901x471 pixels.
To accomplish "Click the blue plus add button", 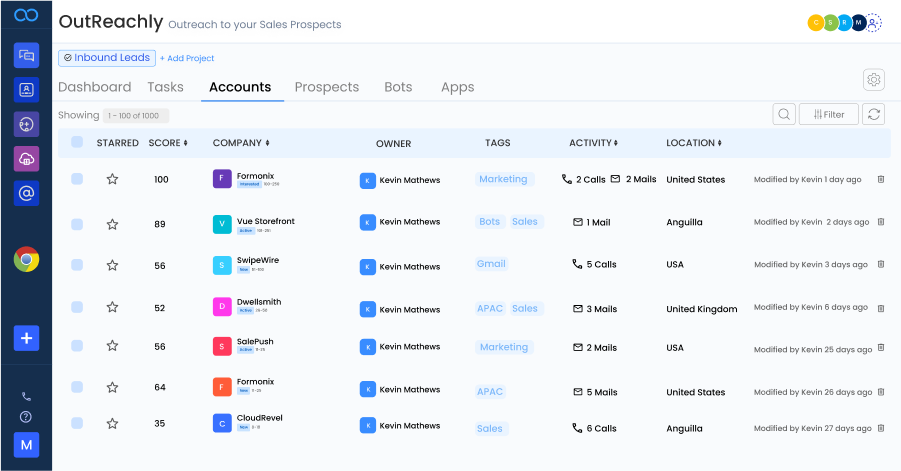I will pyautogui.click(x=26, y=338).
